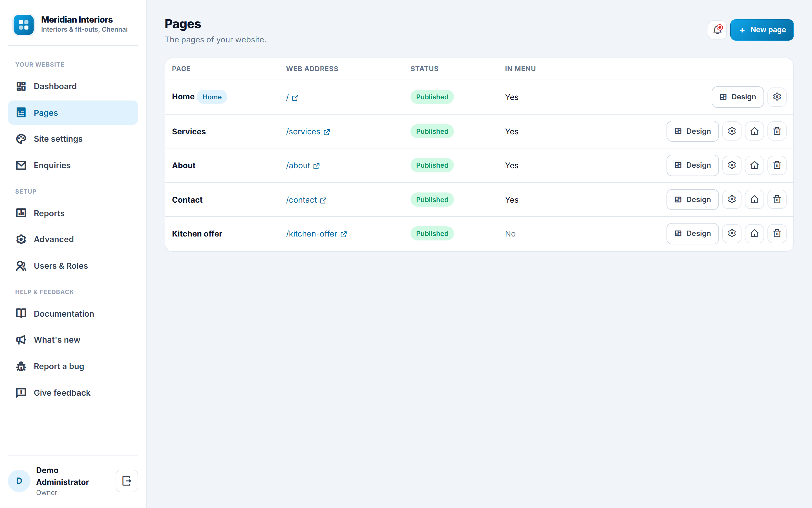
Task: Open settings gear for Kitchen offer page
Action: 732,233
